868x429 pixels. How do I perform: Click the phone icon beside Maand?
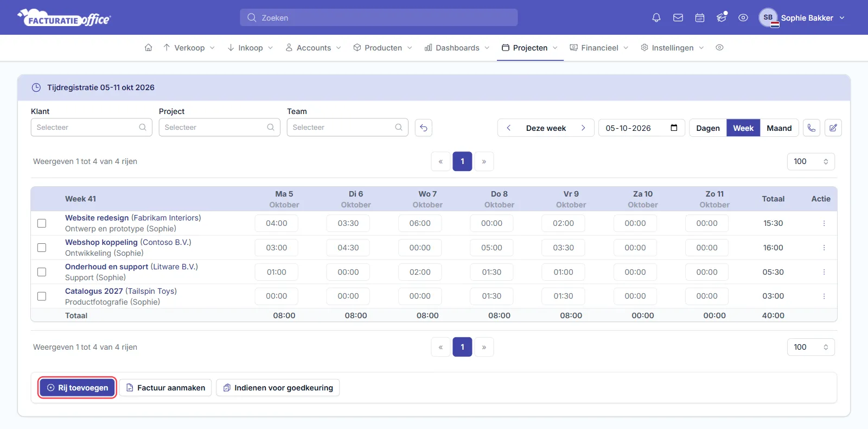[812, 128]
